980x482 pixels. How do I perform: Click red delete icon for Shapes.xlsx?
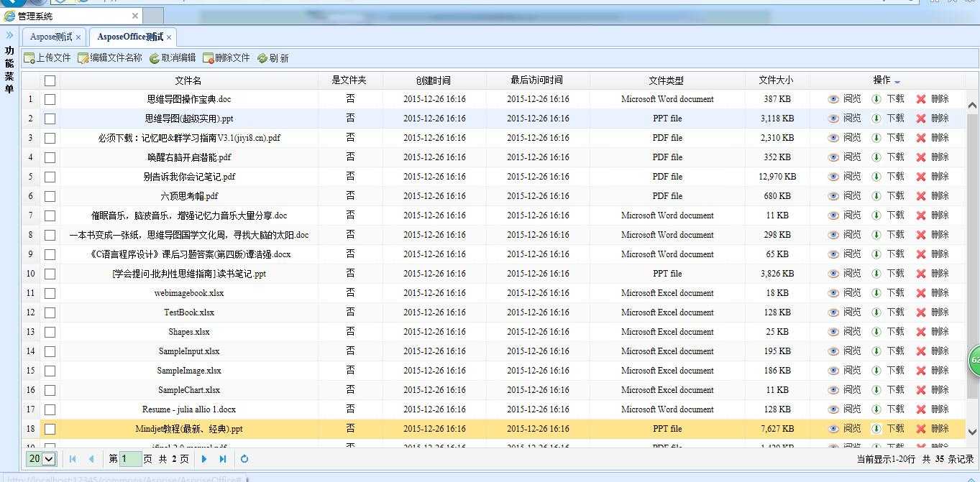pos(921,332)
